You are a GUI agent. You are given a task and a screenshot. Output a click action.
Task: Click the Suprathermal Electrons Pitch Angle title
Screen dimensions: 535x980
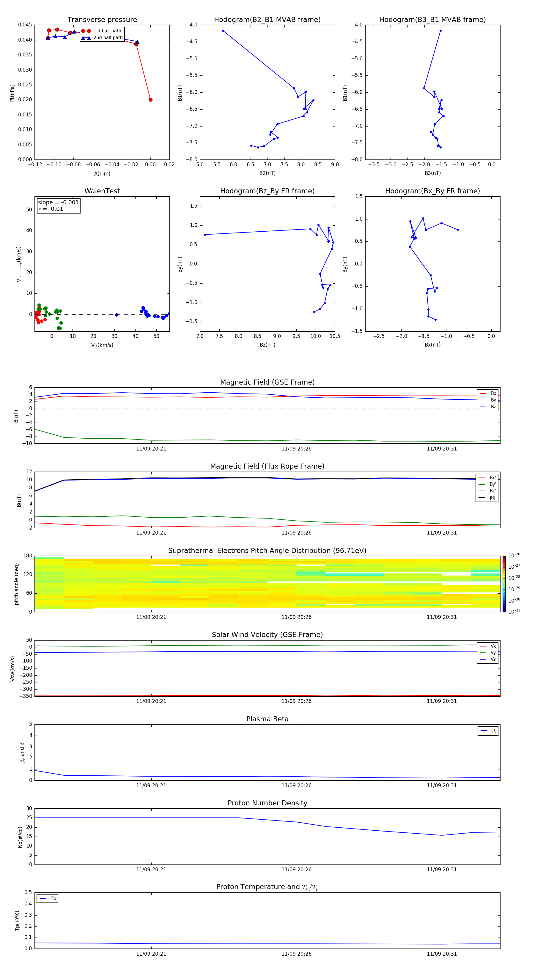click(x=267, y=551)
